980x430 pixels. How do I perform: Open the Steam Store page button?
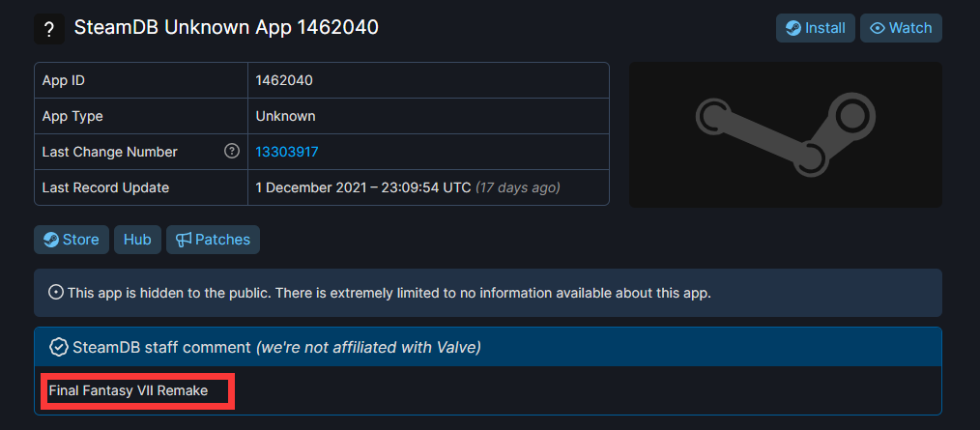72,240
